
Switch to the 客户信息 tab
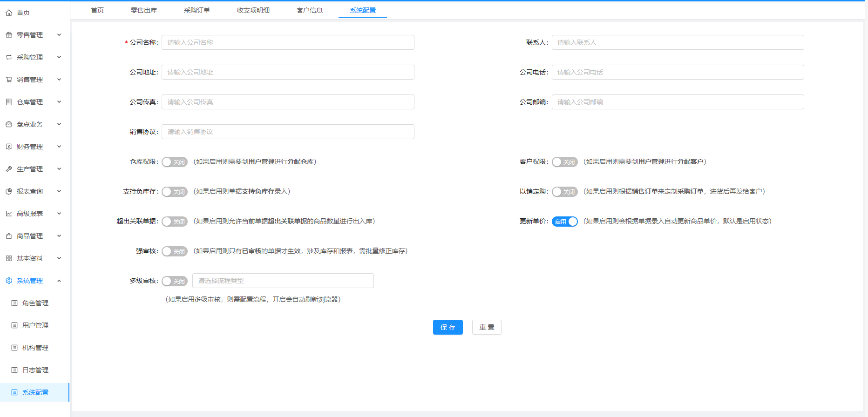[310, 10]
